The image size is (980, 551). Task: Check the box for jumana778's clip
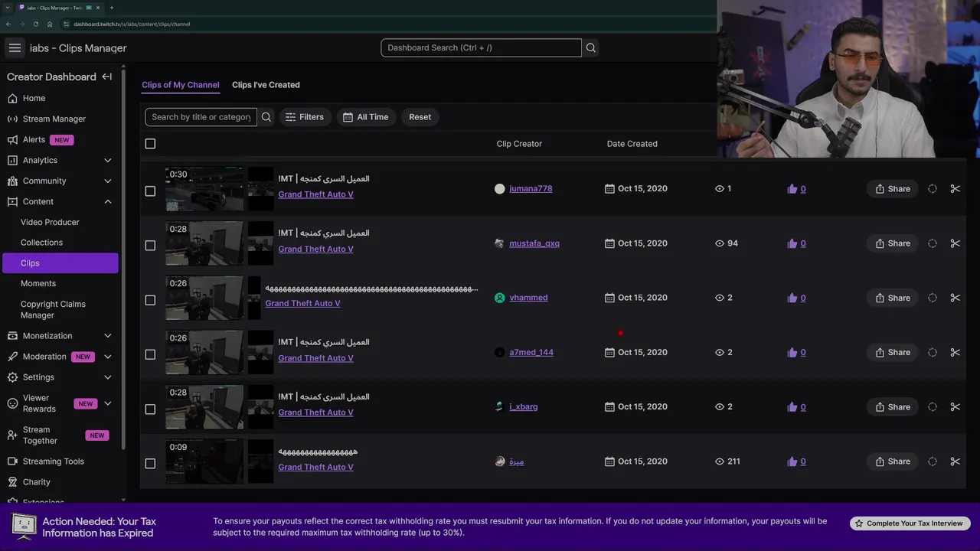point(150,191)
